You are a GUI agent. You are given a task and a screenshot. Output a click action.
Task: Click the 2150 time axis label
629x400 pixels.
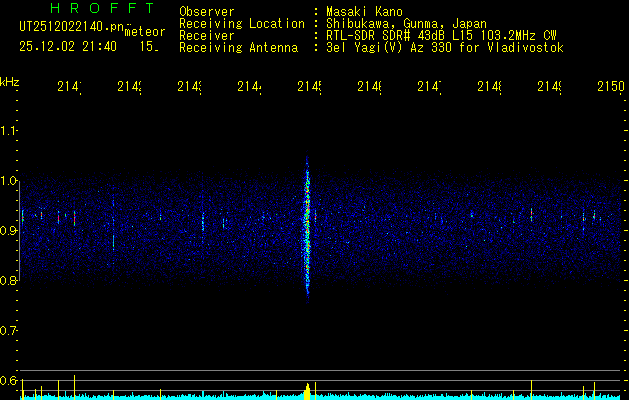point(611,86)
